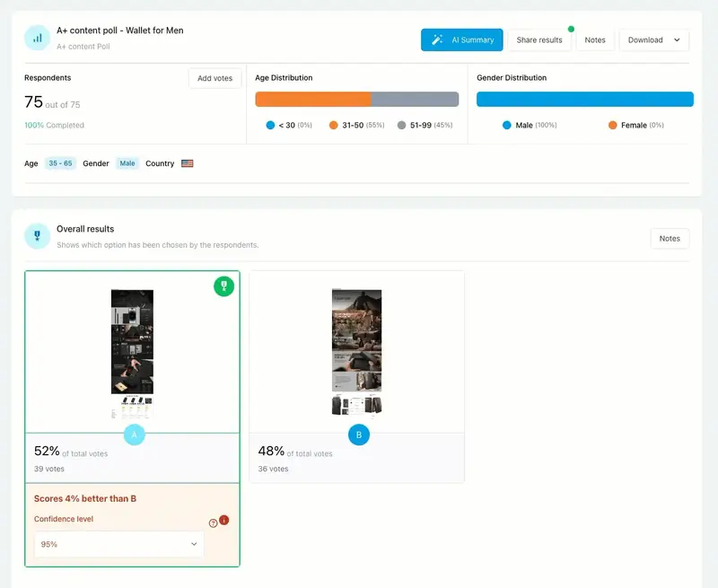
Task: Click the blue Male gender distribution bar
Action: tap(585, 99)
